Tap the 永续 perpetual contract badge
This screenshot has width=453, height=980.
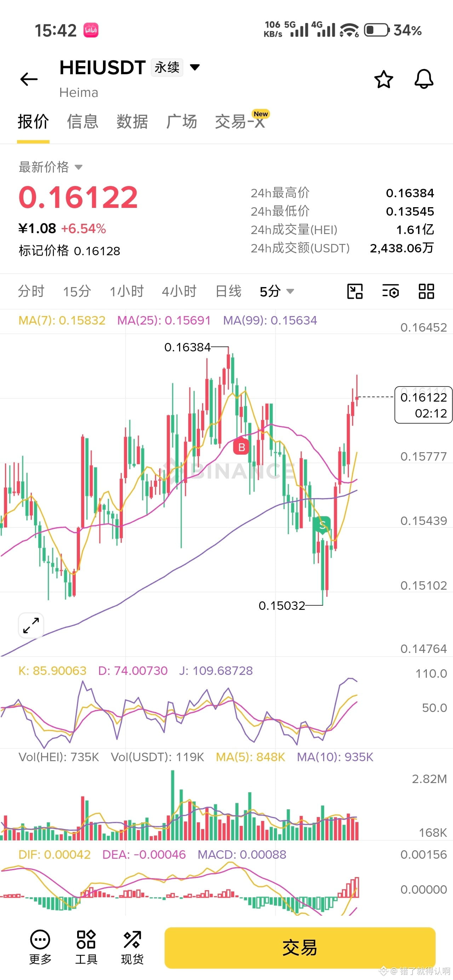(167, 67)
